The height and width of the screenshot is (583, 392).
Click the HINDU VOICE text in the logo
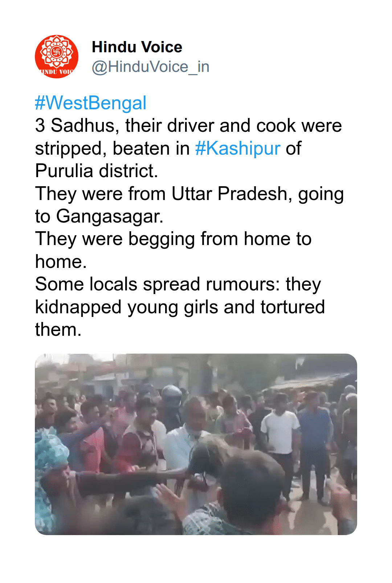click(57, 72)
